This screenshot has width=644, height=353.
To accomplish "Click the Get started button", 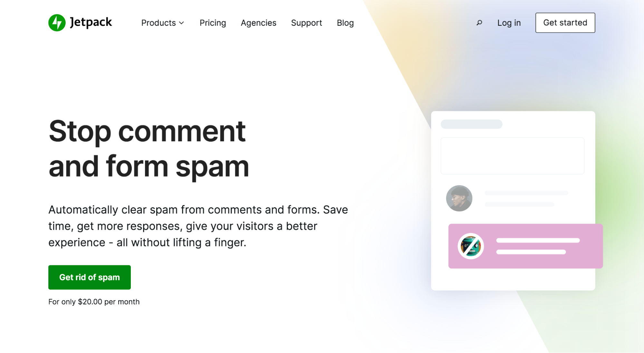I will click(565, 23).
